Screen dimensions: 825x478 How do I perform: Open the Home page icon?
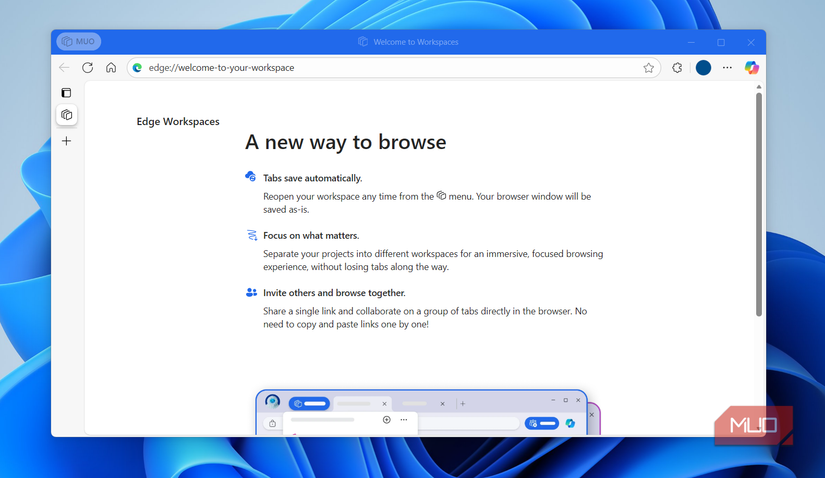(x=111, y=67)
